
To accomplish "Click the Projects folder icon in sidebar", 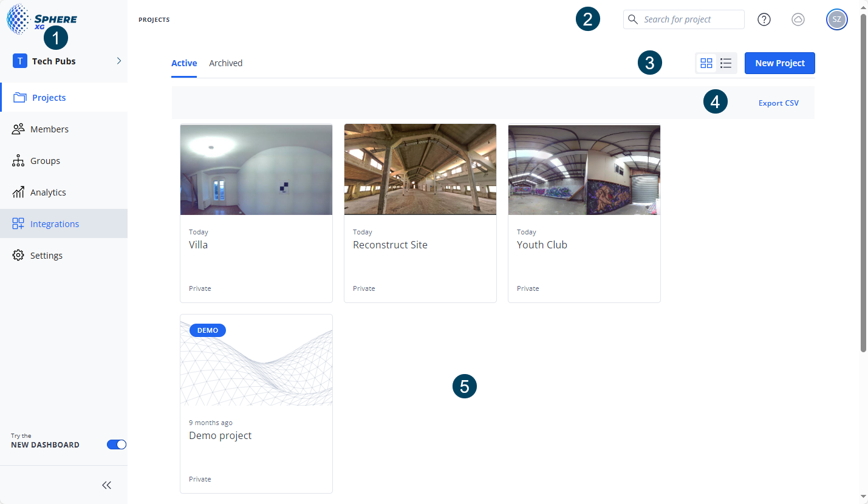I will point(20,98).
